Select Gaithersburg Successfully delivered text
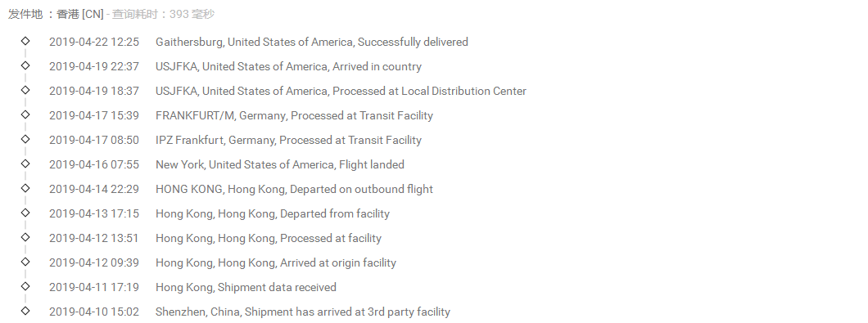The height and width of the screenshot is (323, 868). pyautogui.click(x=312, y=42)
